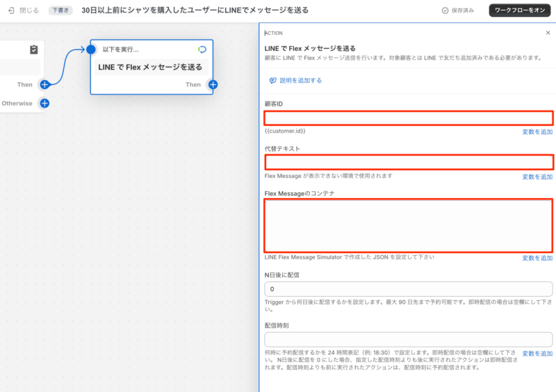Click the N日後に配信 number field
The image size is (556, 392).
pos(409,289)
